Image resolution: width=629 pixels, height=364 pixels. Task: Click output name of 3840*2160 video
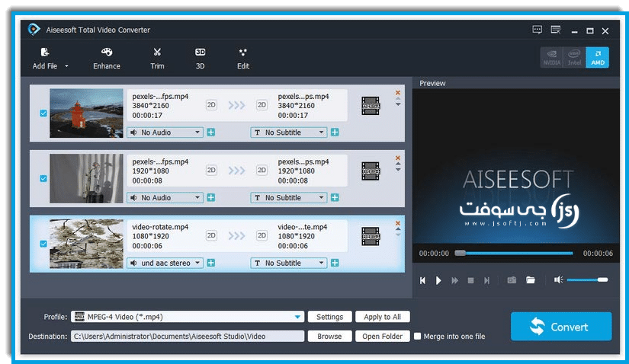pyautogui.click(x=303, y=96)
